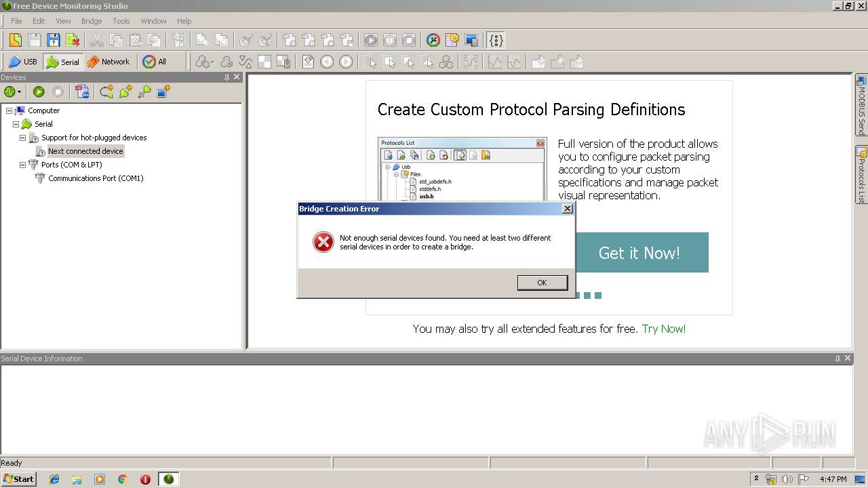Image resolution: width=868 pixels, height=488 pixels.
Task: Open the green Devices panel dropdown button
Action: click(x=13, y=91)
